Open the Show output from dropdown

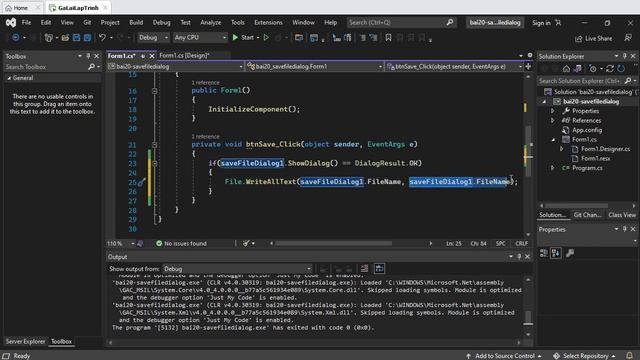click(x=237, y=269)
